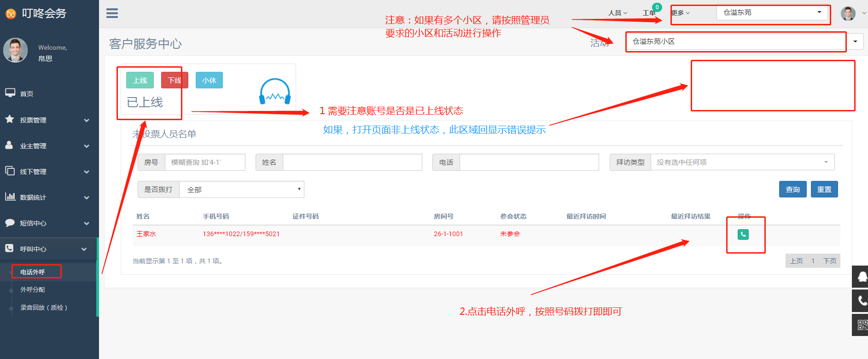Expand the 数据统计 submenu chevron
Screen dimensions: 868x359
point(86,197)
